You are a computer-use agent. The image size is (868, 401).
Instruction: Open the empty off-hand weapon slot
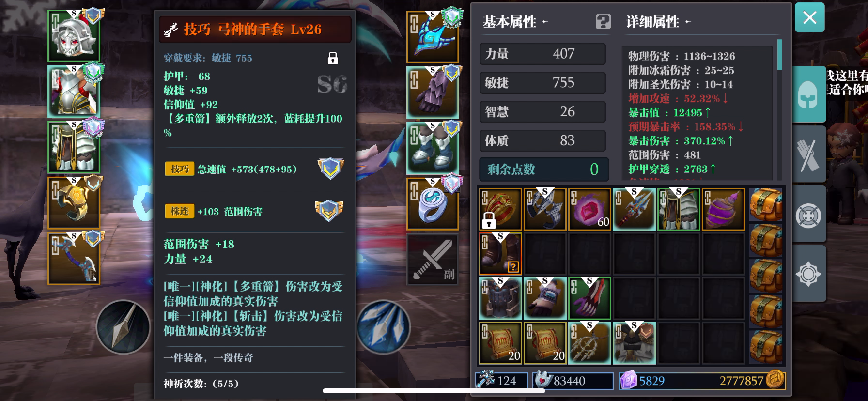tap(433, 260)
